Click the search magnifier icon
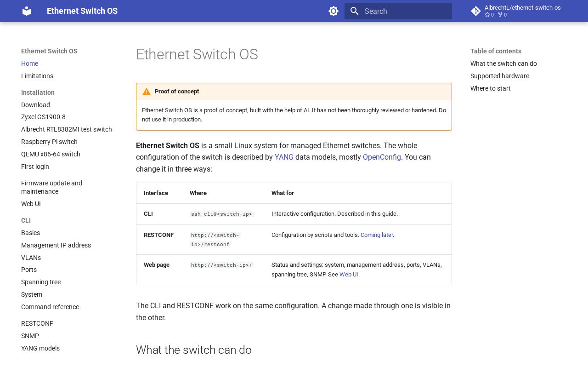This screenshot has width=588, height=368. coord(354,11)
